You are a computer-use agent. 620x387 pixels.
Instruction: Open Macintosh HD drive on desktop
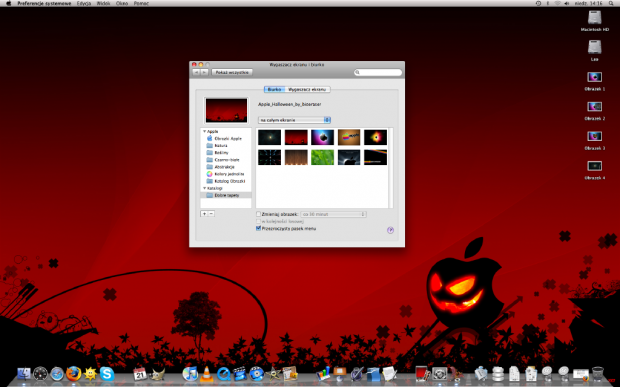click(x=594, y=21)
